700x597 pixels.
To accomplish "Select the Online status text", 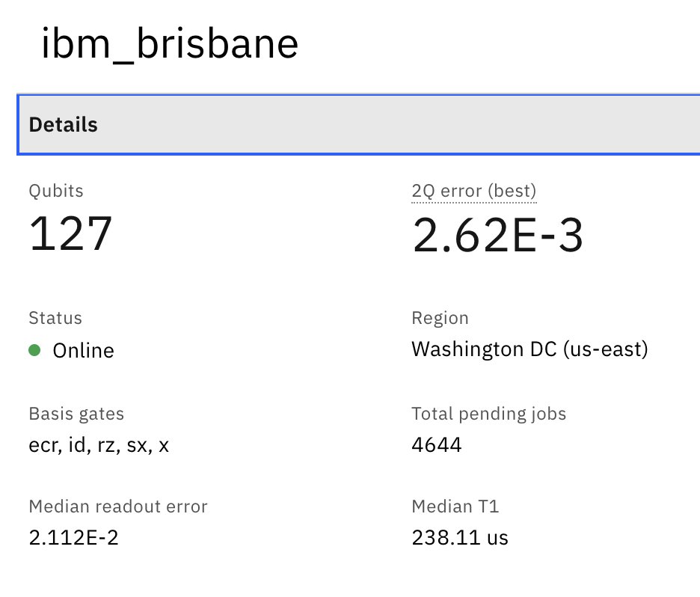I will [x=84, y=351].
